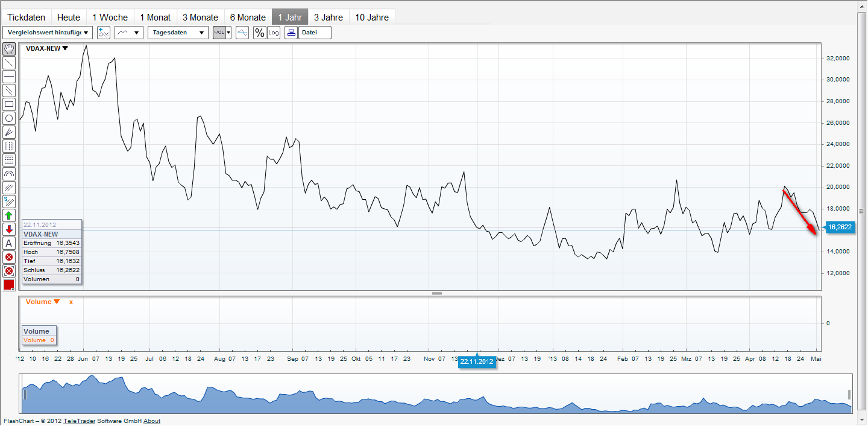Click the Datei button

coord(314,33)
